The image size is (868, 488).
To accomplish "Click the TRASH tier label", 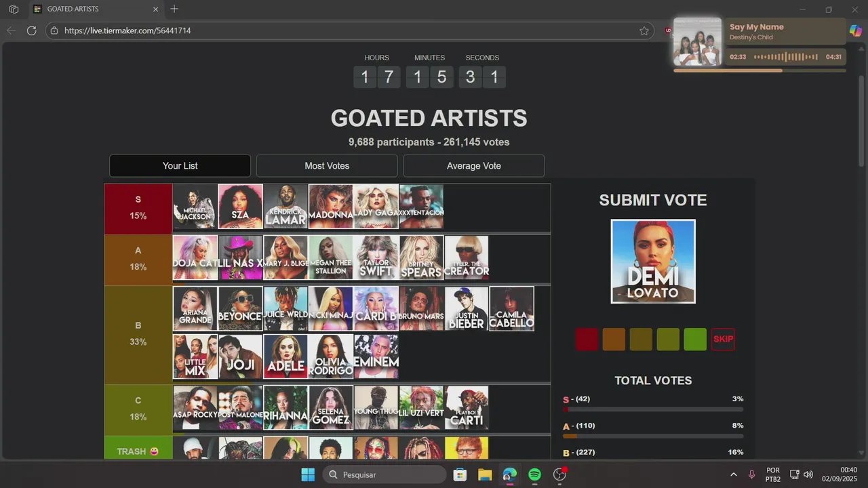I will coord(138,449).
